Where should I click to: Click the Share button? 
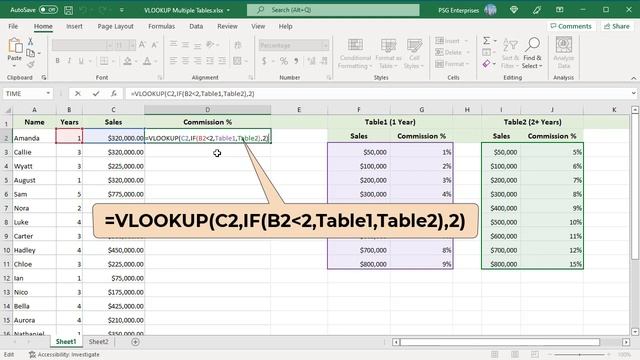(x=617, y=26)
